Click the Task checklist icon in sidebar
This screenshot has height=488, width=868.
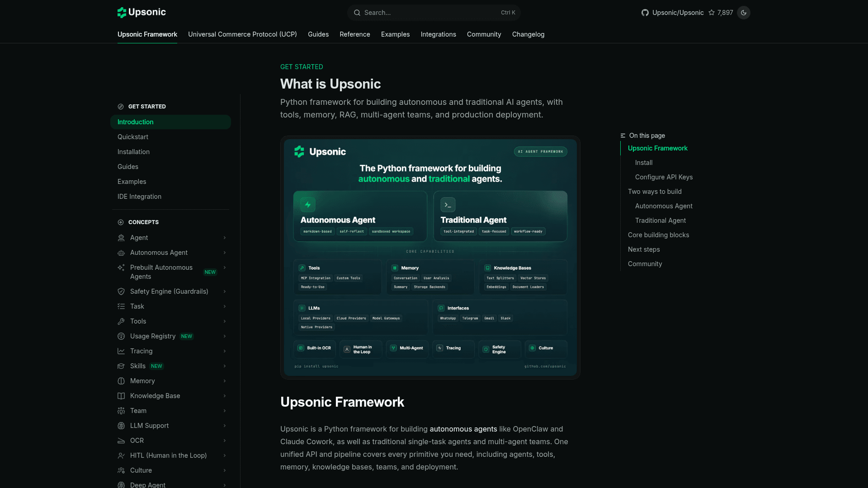[x=121, y=306]
